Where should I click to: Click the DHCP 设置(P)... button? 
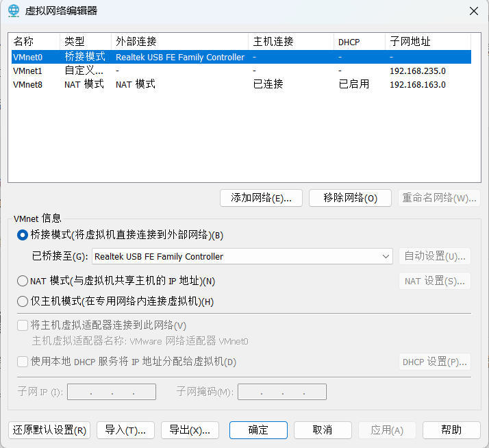[435, 362]
